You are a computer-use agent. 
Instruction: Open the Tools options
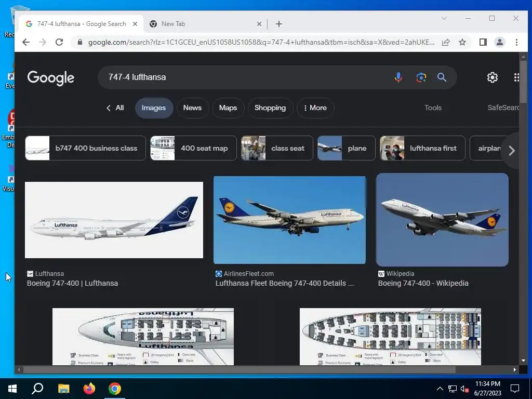pos(433,108)
